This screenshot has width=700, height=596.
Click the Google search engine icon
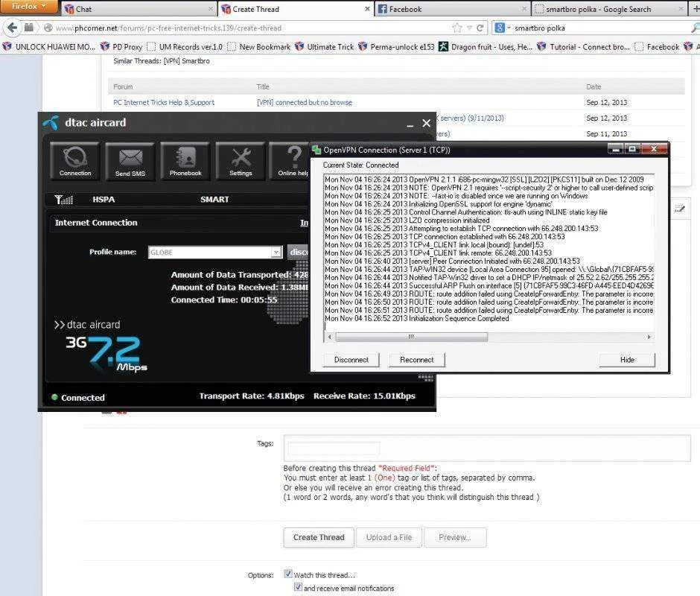coord(500,28)
